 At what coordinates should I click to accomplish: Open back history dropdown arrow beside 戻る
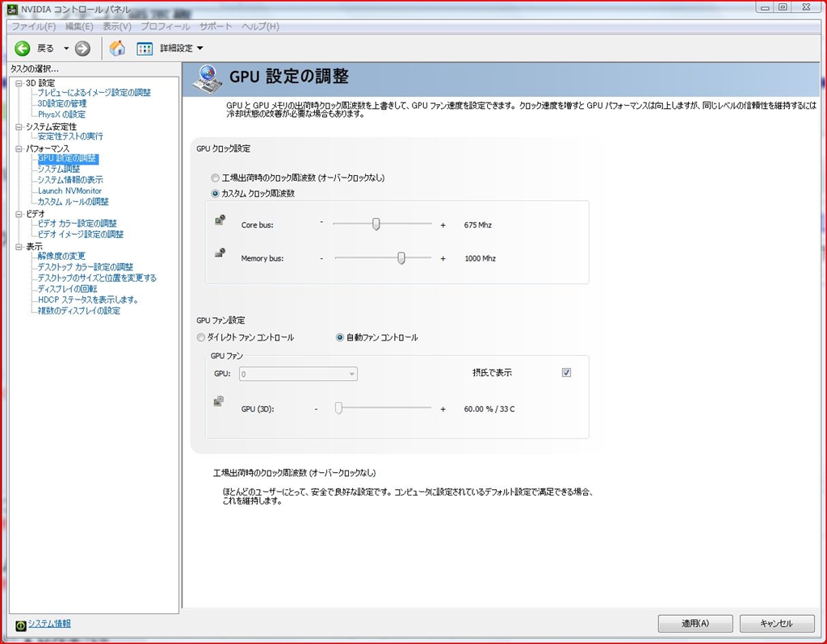point(66,48)
